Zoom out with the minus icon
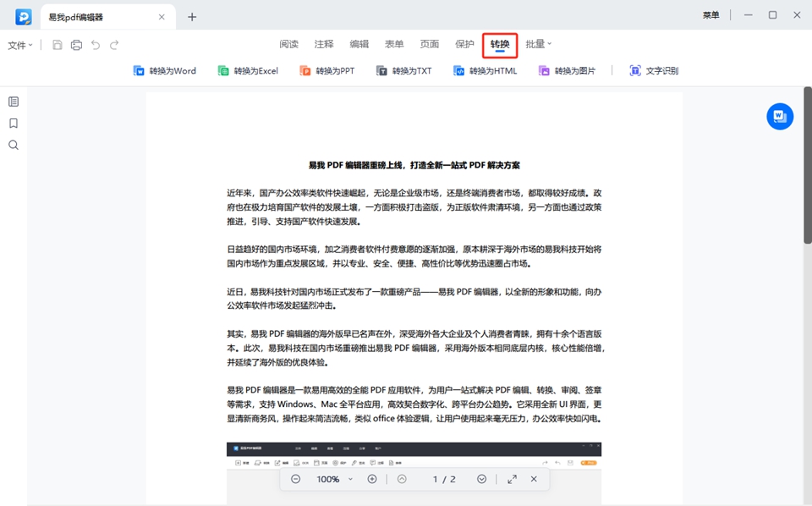Image resolution: width=812 pixels, height=506 pixels. tap(296, 479)
